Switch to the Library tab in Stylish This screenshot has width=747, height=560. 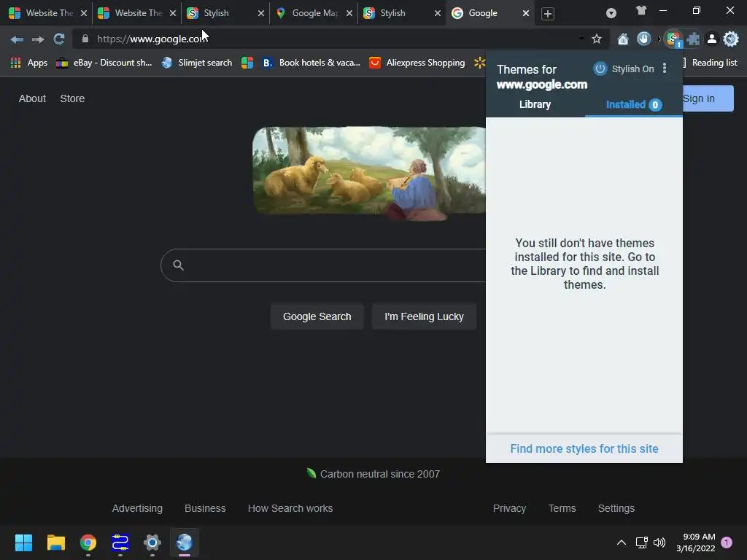(x=535, y=104)
